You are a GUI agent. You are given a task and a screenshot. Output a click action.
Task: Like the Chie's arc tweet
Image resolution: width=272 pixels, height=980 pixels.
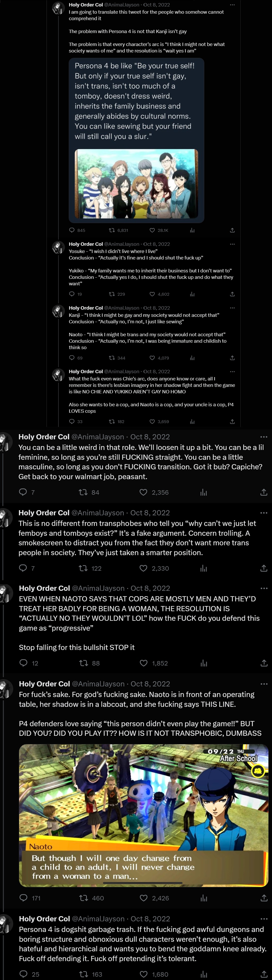coord(152,422)
